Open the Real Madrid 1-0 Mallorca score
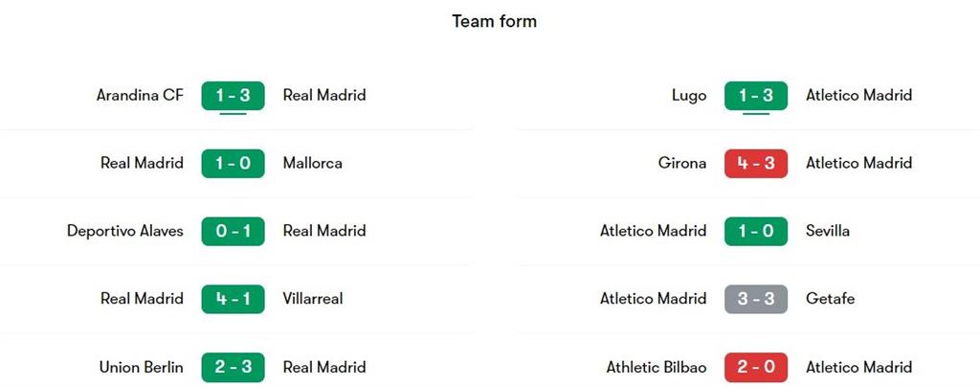 point(233,163)
